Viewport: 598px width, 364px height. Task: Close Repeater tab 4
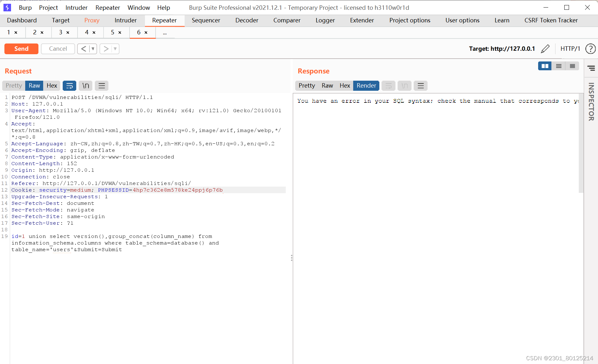click(x=94, y=32)
